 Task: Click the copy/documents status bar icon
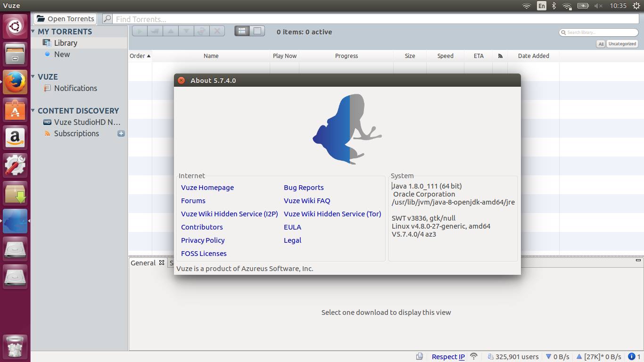tap(420, 356)
